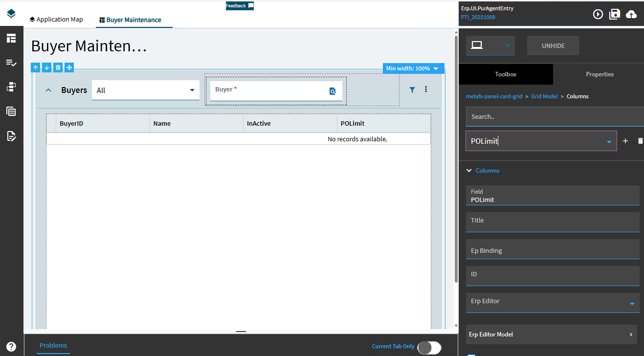Click the UNHIDE button

click(x=553, y=45)
